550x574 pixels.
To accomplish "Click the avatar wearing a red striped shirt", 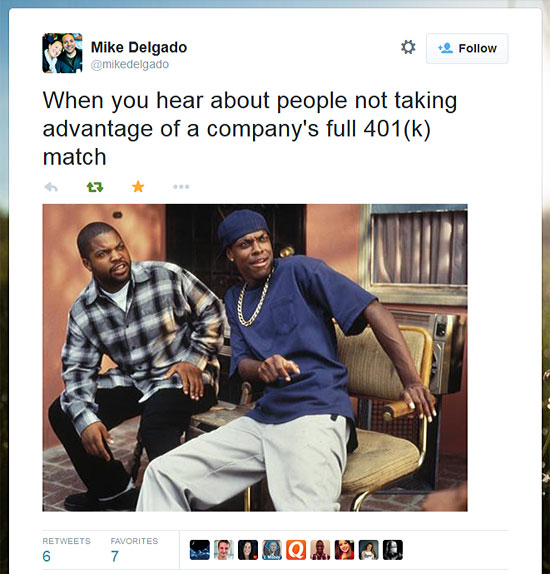I will 320,550.
